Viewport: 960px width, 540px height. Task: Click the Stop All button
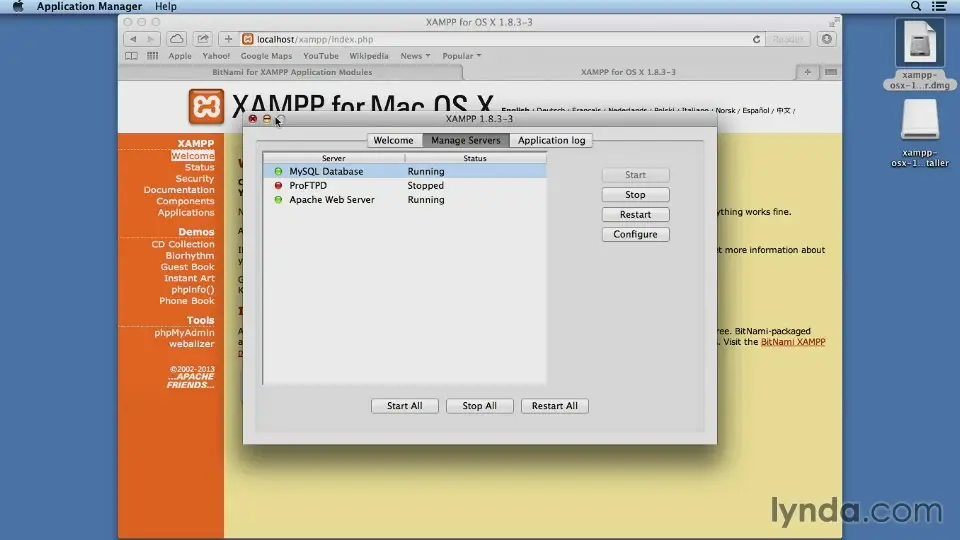click(479, 406)
